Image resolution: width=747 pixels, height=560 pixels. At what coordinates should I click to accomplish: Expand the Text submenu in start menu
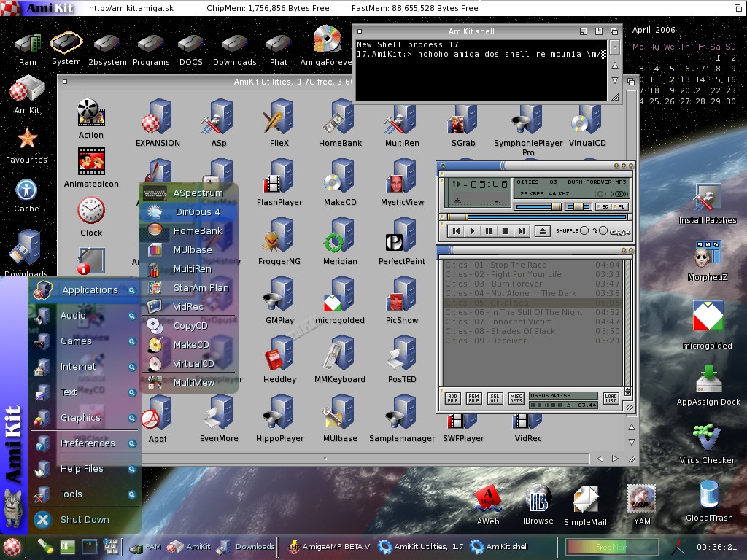pos(131,392)
